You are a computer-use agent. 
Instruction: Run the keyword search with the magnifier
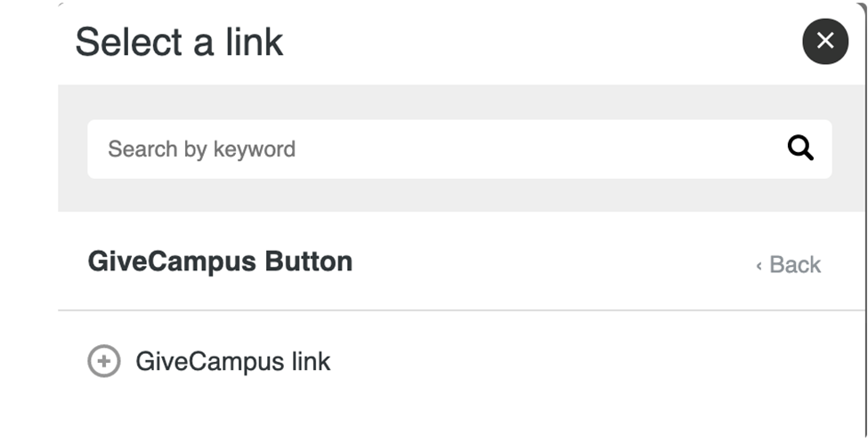[800, 149]
